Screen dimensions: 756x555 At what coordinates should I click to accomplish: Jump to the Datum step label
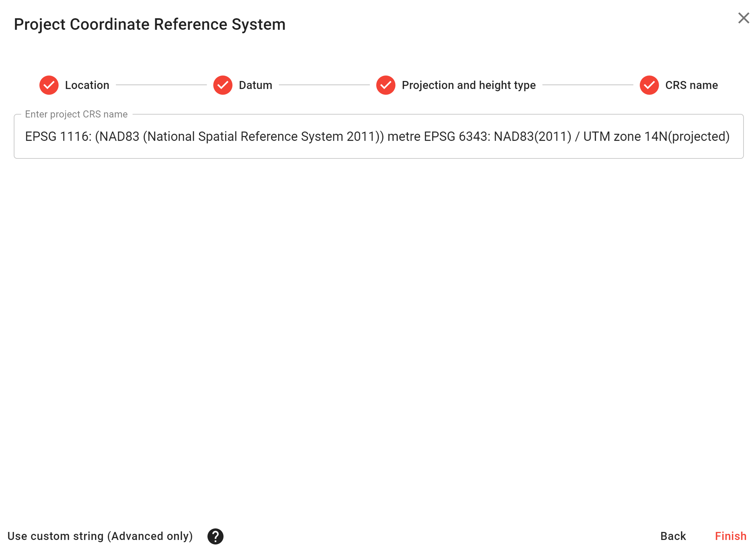[x=255, y=85]
